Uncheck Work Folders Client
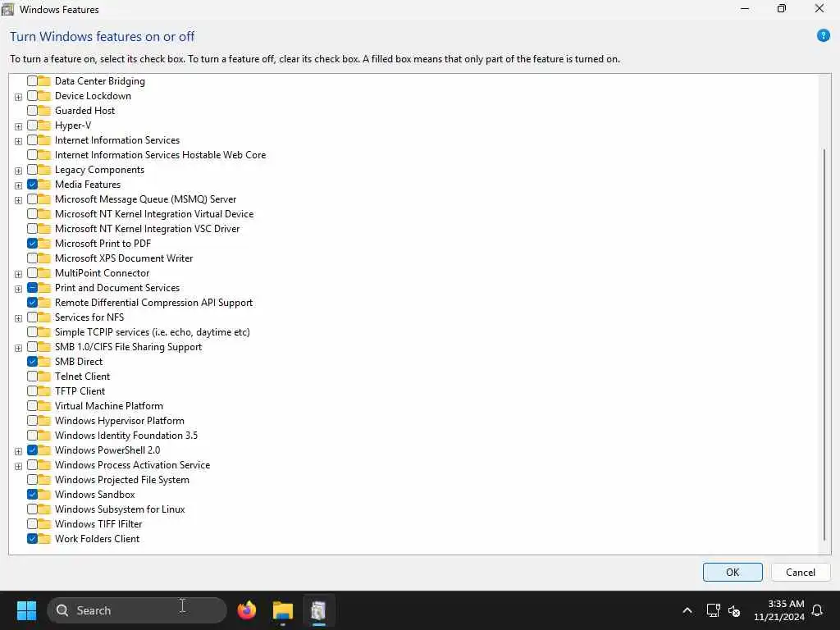 [x=32, y=539]
